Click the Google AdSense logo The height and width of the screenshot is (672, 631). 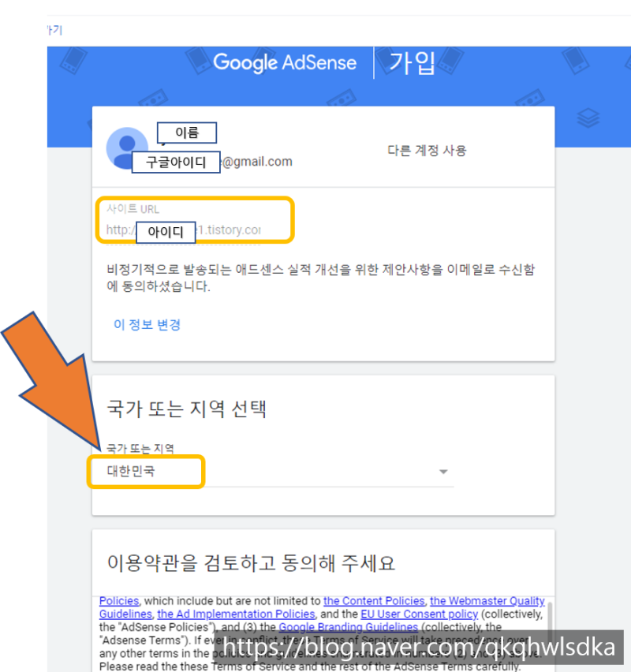pos(285,62)
